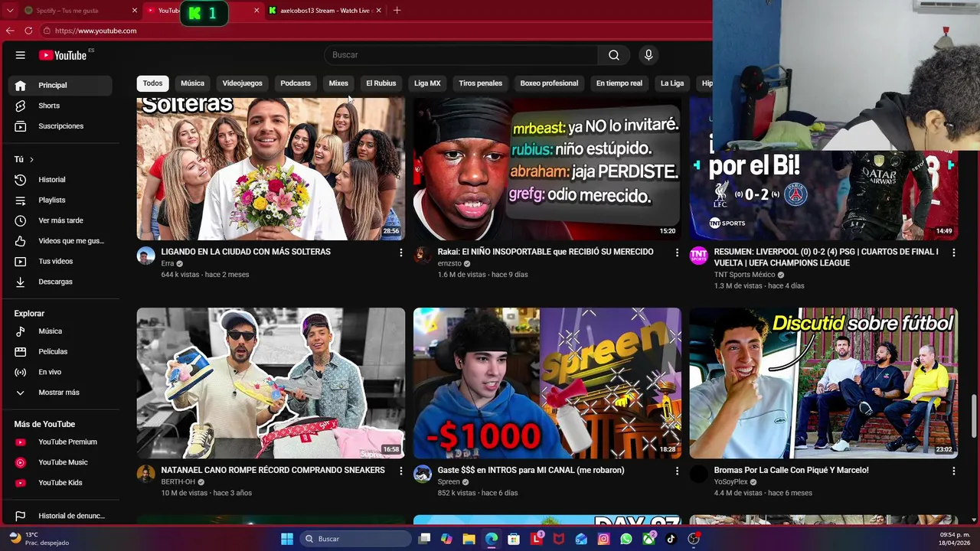The width and height of the screenshot is (980, 551).
Task: Click browser back arrow
Action: (x=10, y=31)
